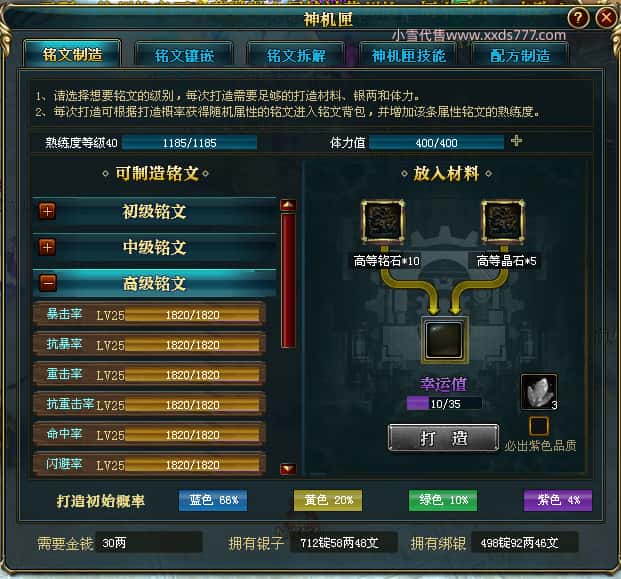Click the 打造 craft button
Image resolution: width=621 pixels, height=579 pixels.
(x=443, y=438)
